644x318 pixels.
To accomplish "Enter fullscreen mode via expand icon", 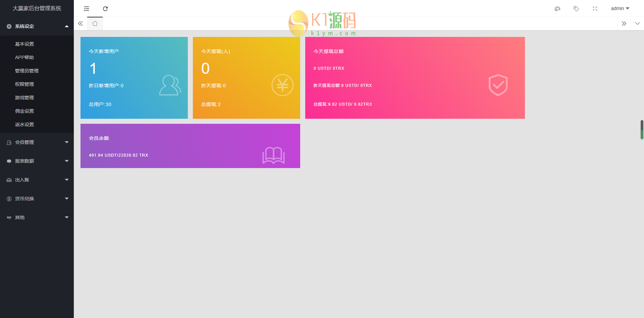I will click(595, 9).
